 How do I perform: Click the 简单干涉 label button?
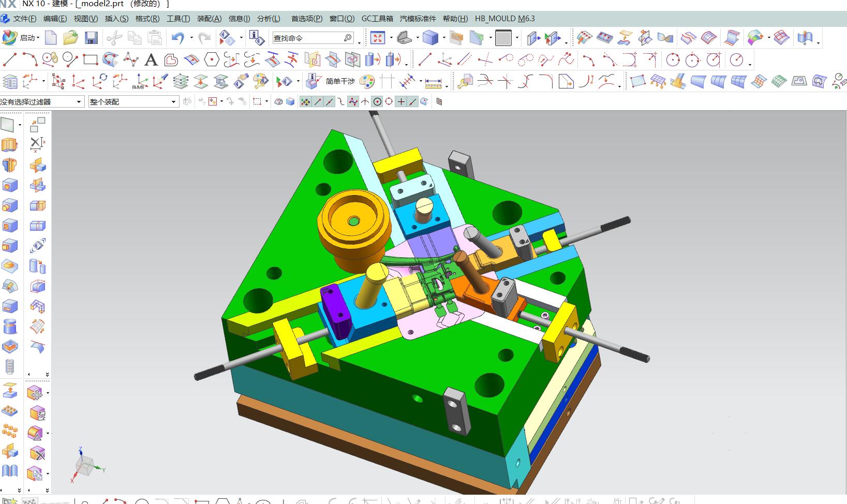340,81
